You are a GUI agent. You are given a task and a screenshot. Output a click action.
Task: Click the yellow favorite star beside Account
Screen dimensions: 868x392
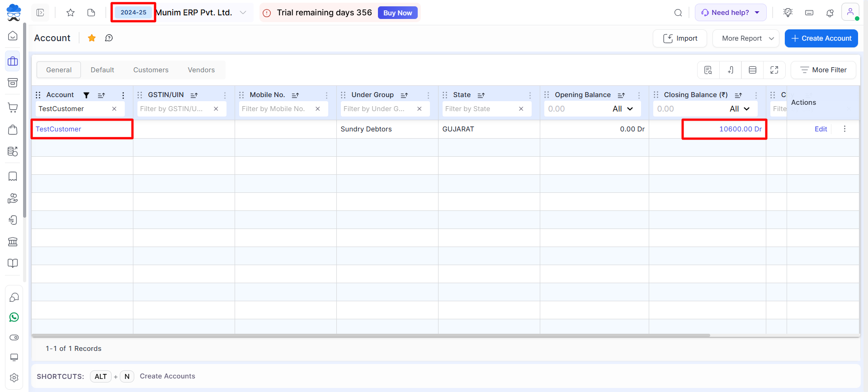point(92,38)
